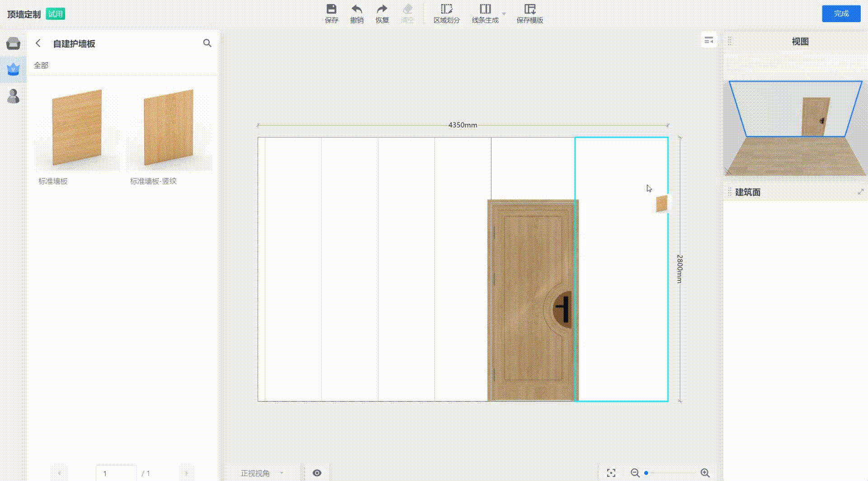Select the 全部 category filter
Screen dimensions: 868x481
coord(41,66)
